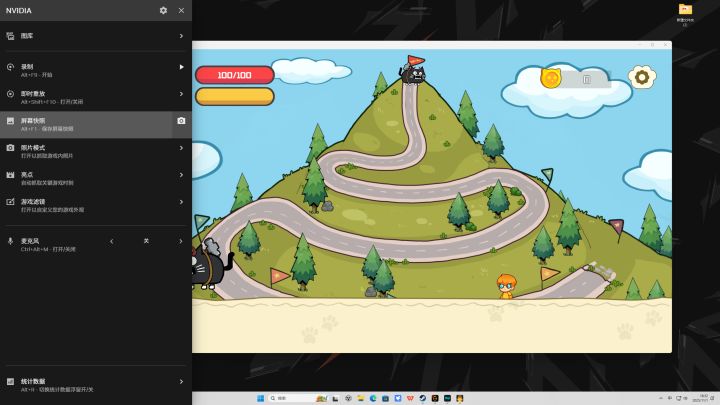Open the 即时重放 instant replay row

pyautogui.click(x=96, y=97)
